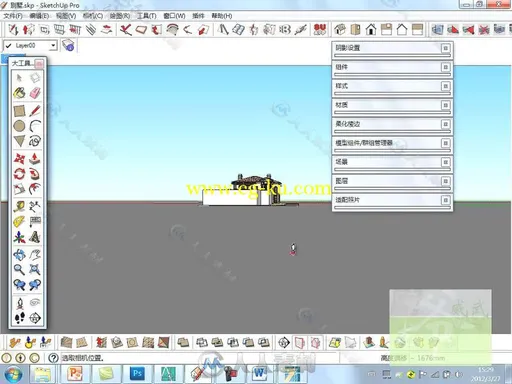Select the Follow Me tool
512x384 pixels.
point(35,174)
